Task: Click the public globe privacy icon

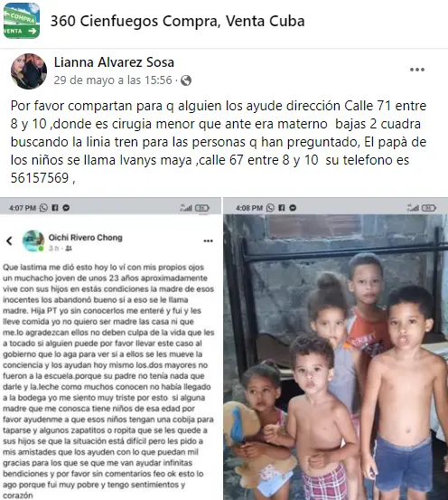Action: 186,80
